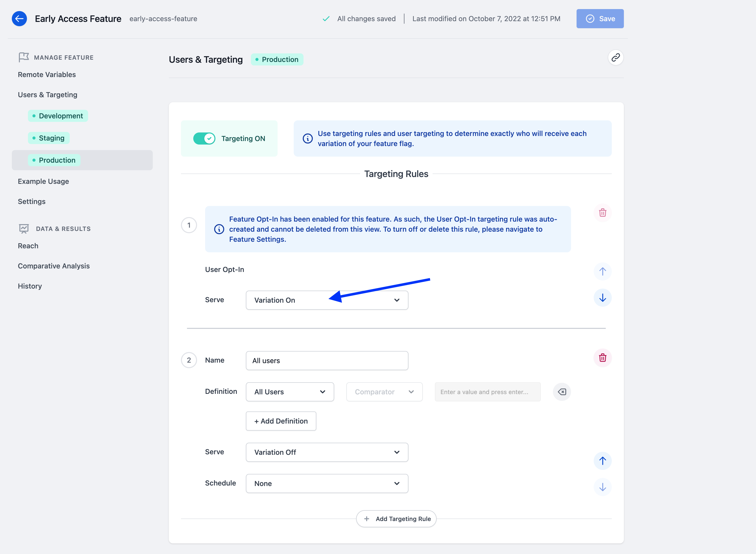Click the Add Targeting Rule button

(x=397, y=519)
